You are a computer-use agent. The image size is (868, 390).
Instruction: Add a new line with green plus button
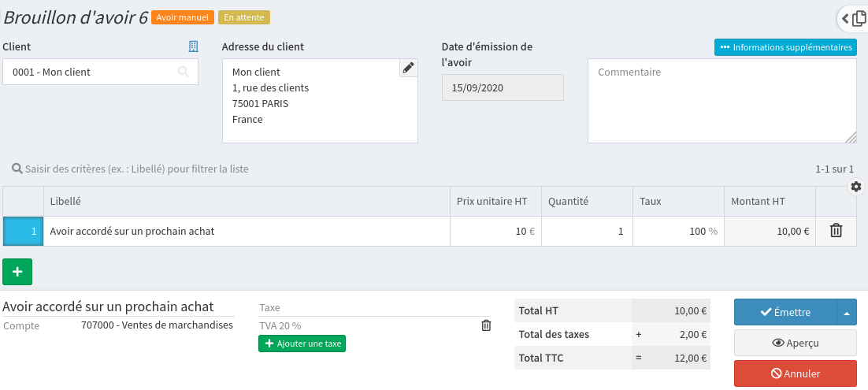click(x=17, y=271)
